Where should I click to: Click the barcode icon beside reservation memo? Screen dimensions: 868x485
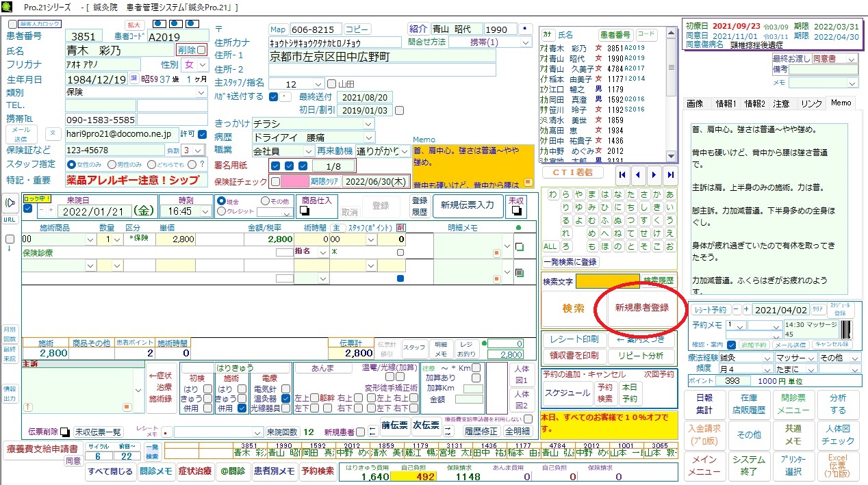(x=846, y=330)
